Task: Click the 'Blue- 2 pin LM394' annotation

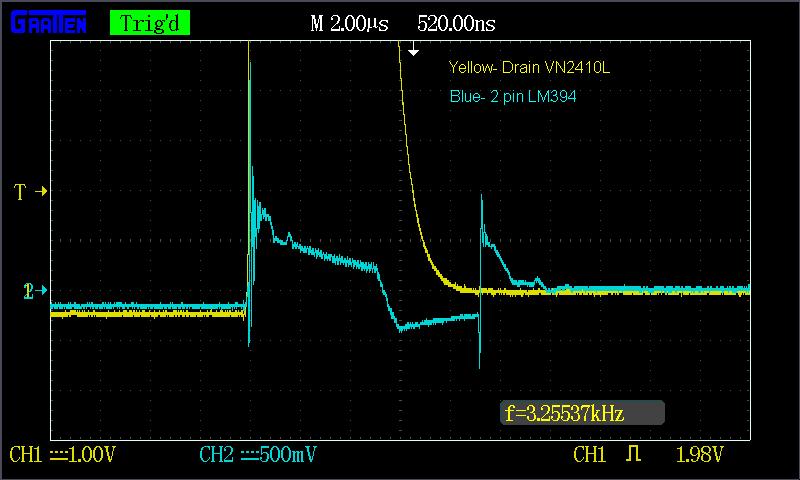Action: (x=513, y=96)
